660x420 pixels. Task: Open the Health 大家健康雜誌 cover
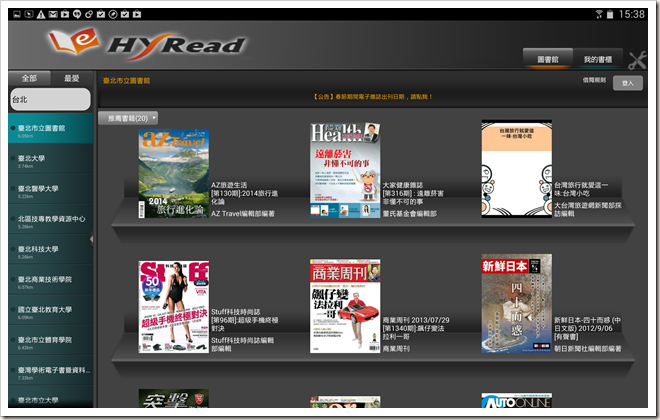tap(345, 170)
